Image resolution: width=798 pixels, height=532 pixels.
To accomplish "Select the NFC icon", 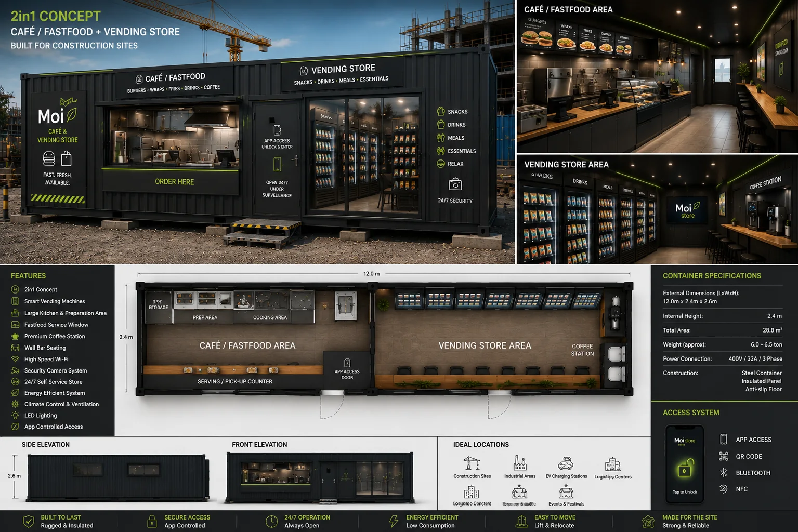I will click(x=723, y=489).
